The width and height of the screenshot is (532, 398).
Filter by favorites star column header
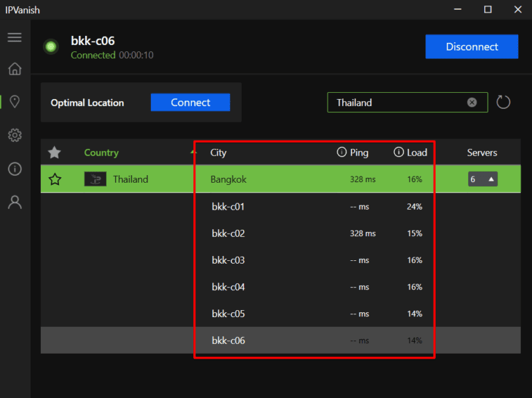[x=55, y=152]
